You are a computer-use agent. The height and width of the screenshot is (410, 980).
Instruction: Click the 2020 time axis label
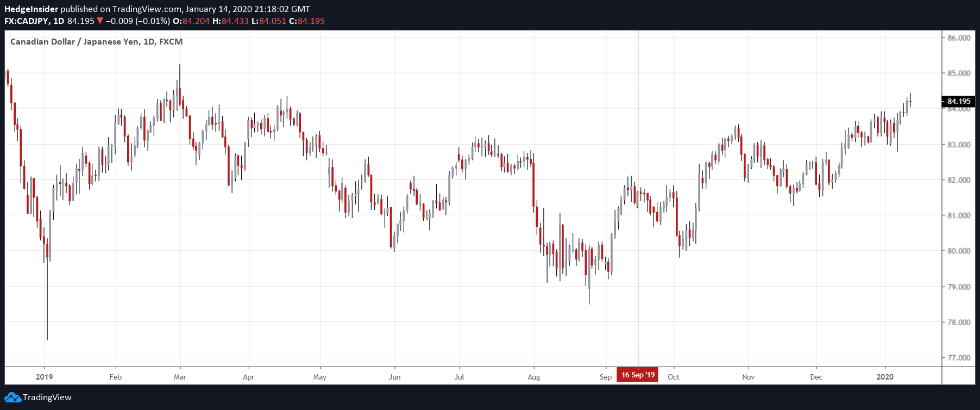(x=885, y=377)
